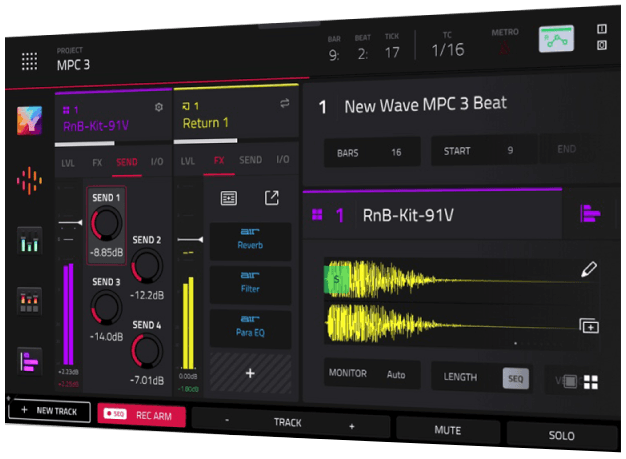
Task: Click the SEND 4 knob
Action: pos(147,351)
